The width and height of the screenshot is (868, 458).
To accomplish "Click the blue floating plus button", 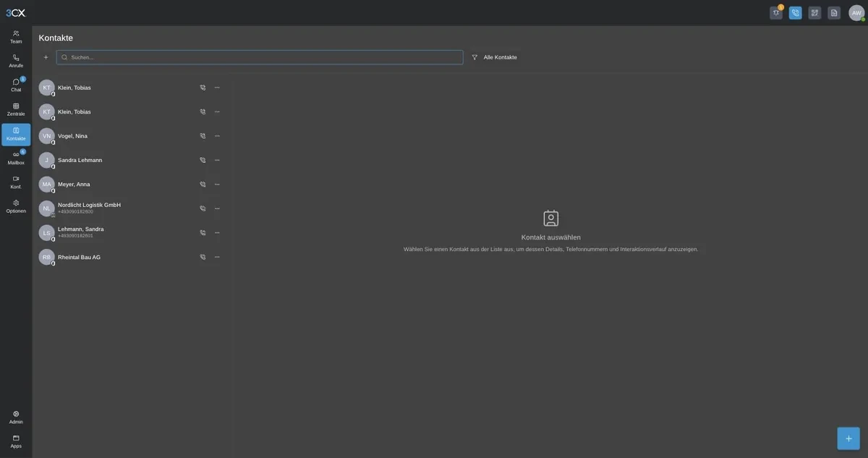I will (x=848, y=438).
